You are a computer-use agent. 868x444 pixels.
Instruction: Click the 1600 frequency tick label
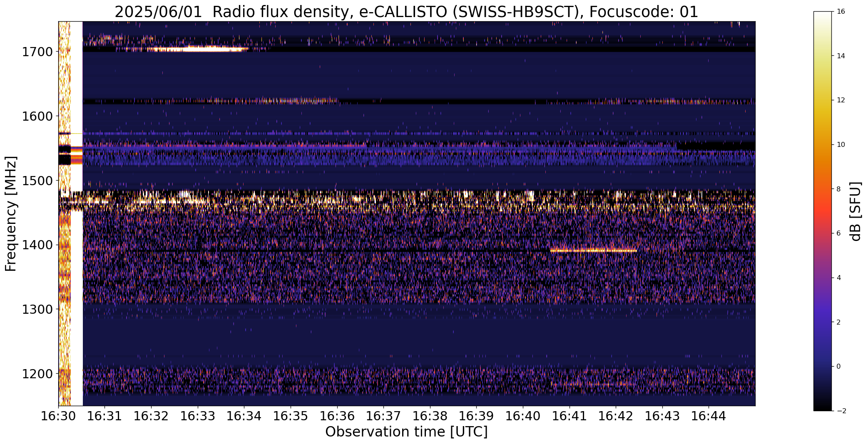point(37,116)
